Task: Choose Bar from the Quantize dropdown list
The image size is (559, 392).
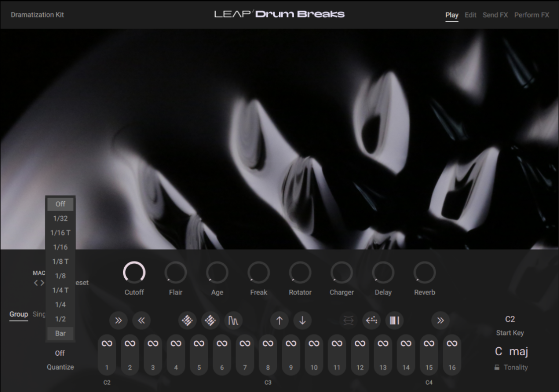Action: (60, 333)
